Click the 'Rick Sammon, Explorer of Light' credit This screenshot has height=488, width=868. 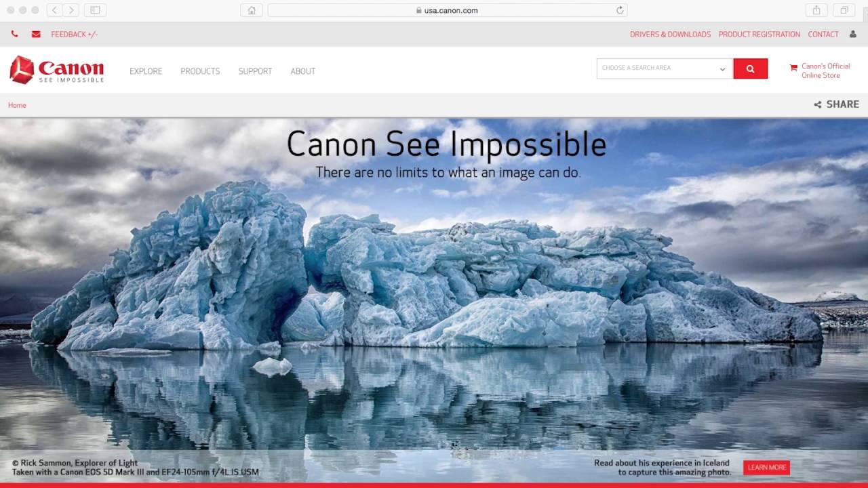point(75,463)
